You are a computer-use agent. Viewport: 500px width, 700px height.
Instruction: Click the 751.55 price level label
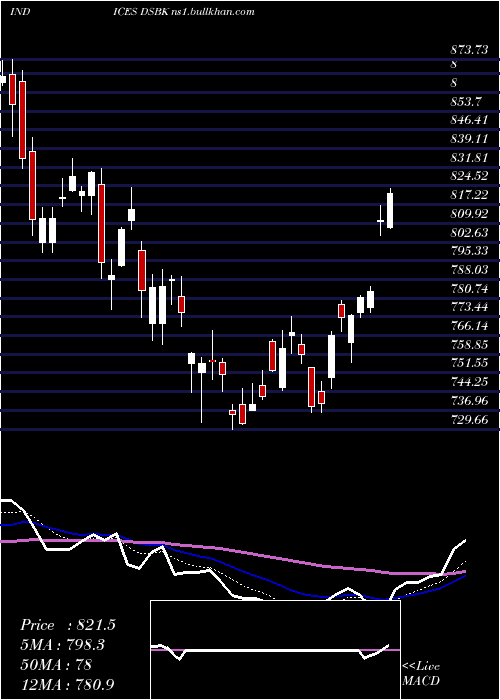[469, 363]
